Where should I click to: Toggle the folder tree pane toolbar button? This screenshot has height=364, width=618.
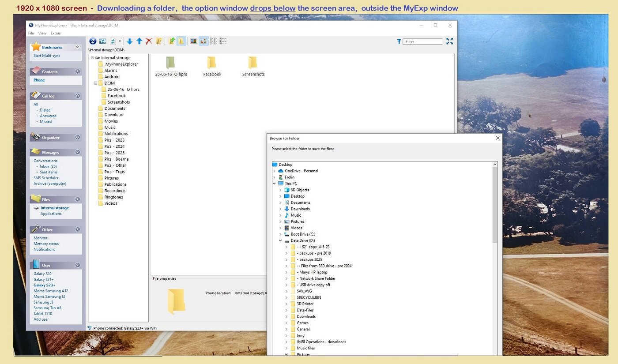pyautogui.click(x=181, y=41)
